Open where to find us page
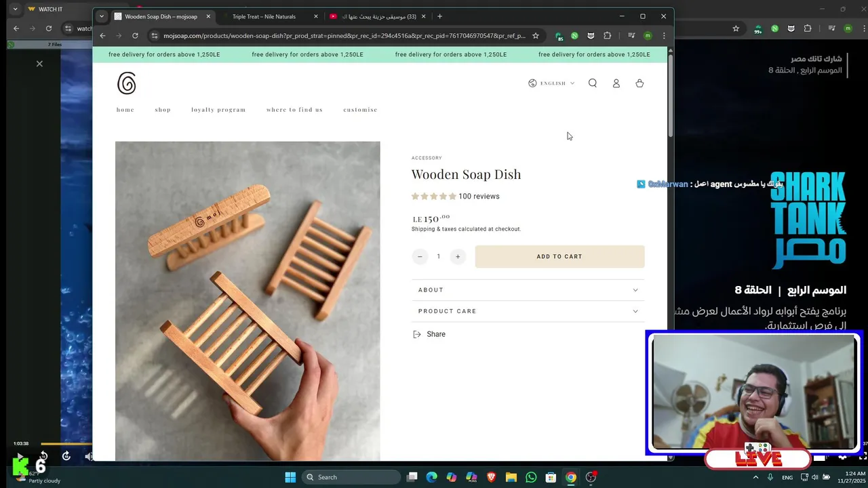Viewport: 868px width, 488px height. 294,110
